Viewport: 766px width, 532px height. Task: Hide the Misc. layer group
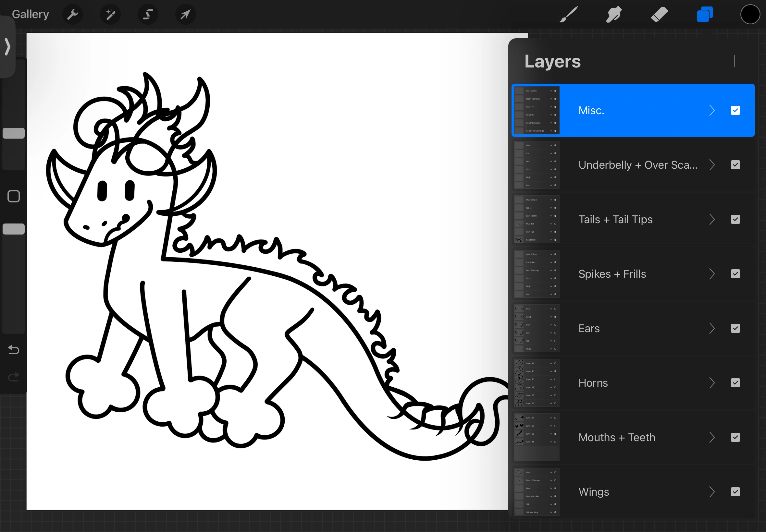click(735, 110)
